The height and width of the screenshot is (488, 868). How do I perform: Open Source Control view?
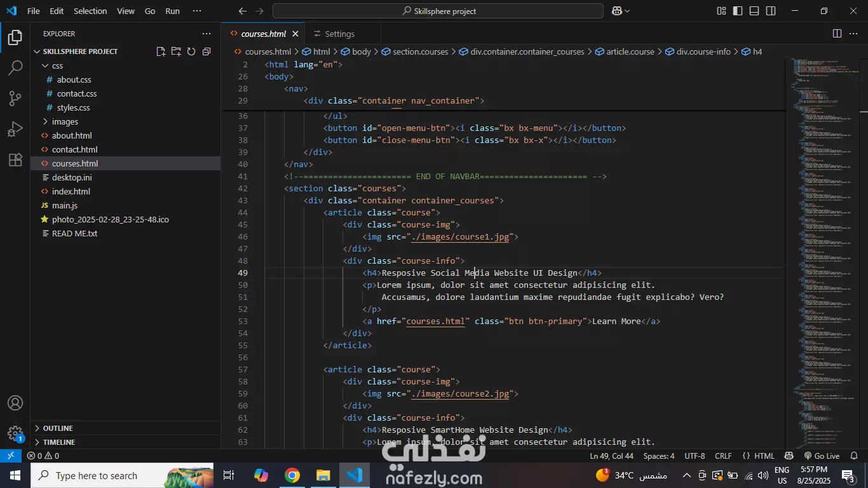(15, 98)
